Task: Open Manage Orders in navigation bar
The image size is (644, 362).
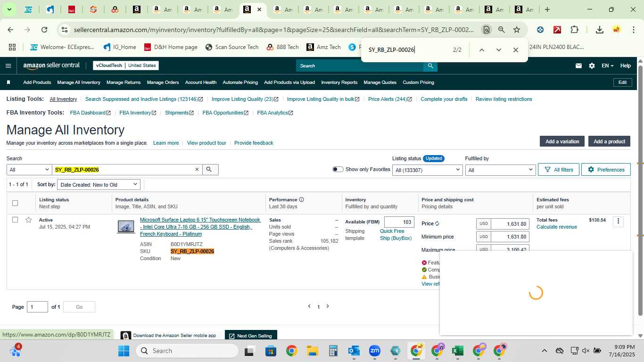Action: (163, 82)
